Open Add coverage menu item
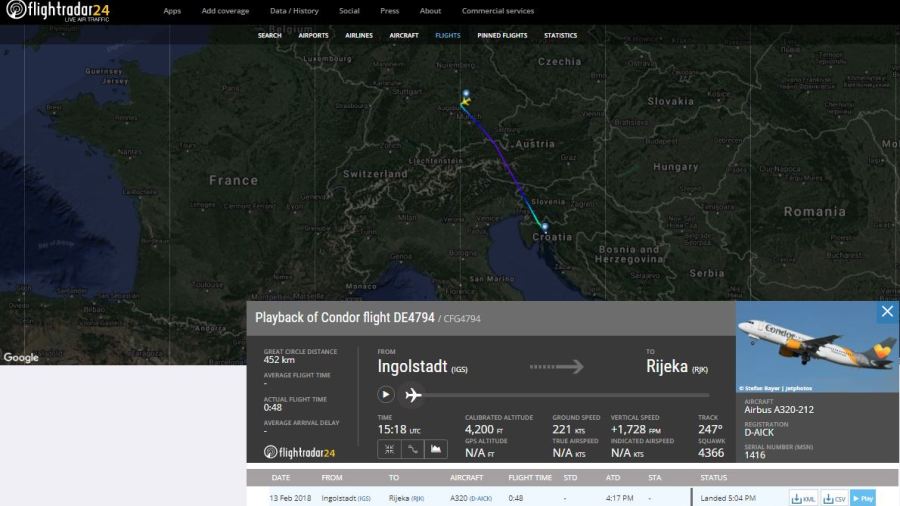The height and width of the screenshot is (506, 900). click(x=225, y=11)
